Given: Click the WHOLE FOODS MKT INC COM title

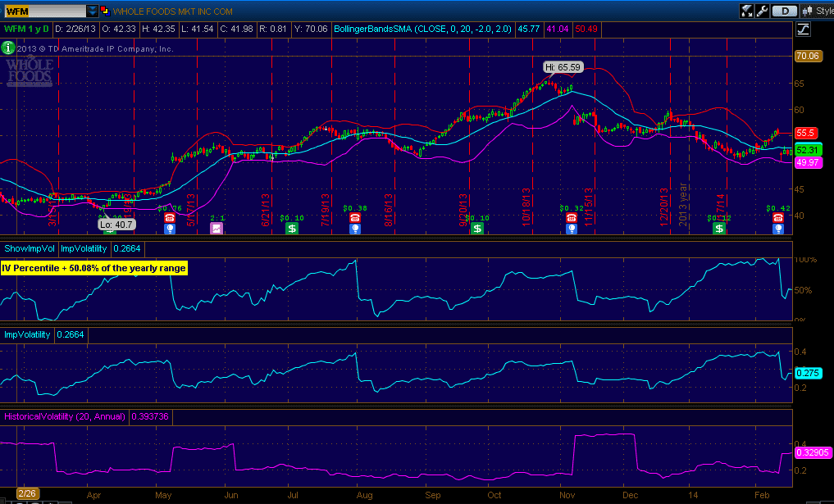Looking at the screenshot, I should click(173, 11).
